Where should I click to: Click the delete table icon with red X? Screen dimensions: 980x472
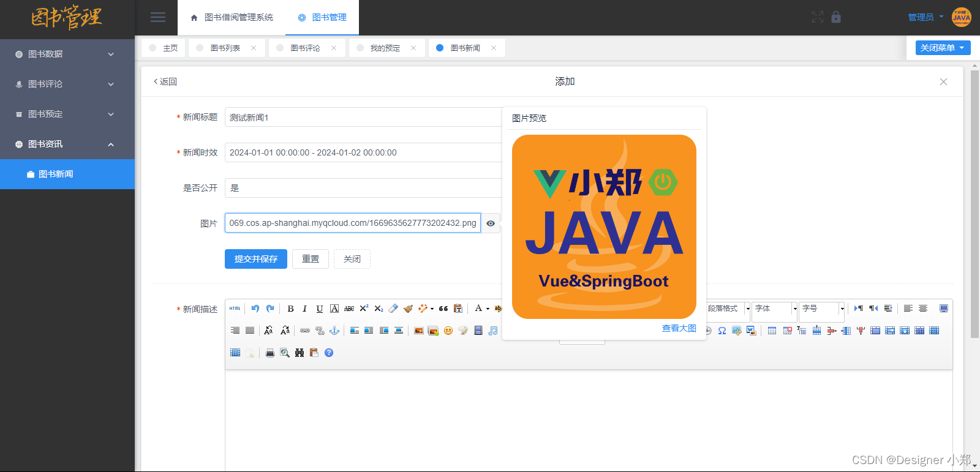pos(787,331)
